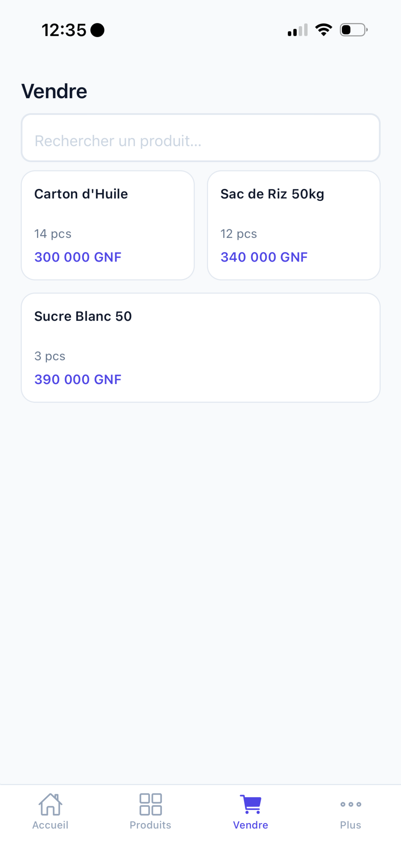
Task: Select the Carton d'Huile product card
Action: pos(108,225)
